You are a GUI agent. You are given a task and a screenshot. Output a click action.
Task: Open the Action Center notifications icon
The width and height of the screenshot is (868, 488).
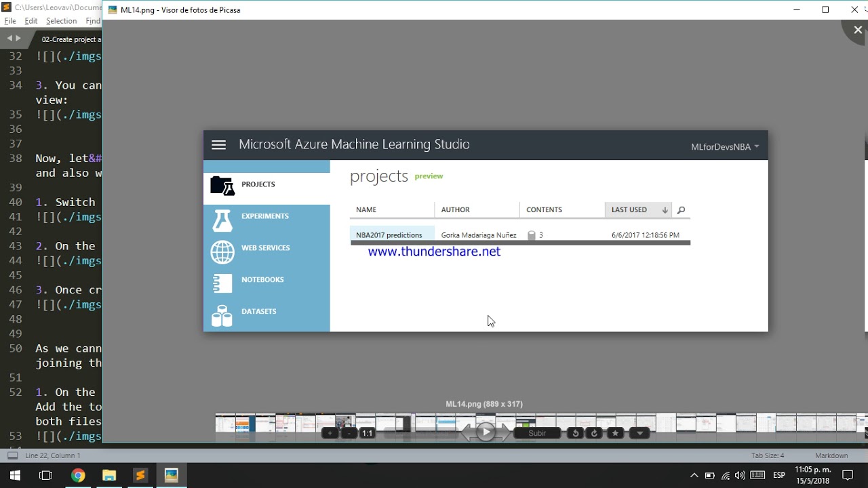coord(848,475)
